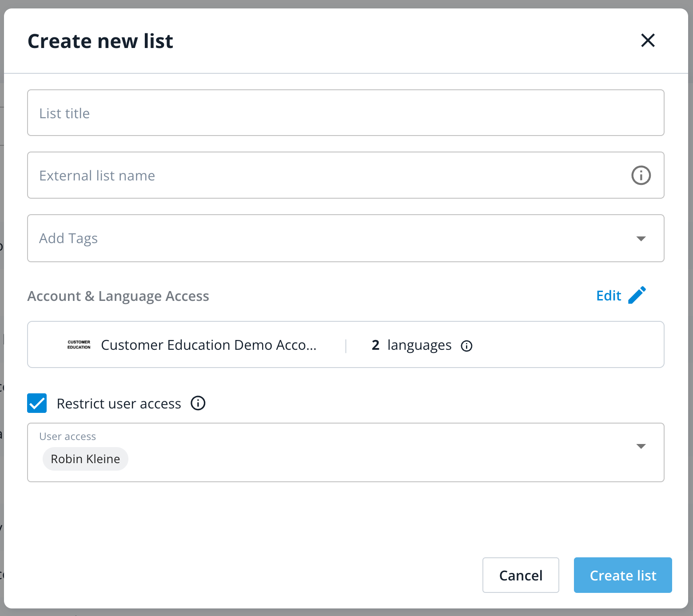Click the Edit link text
Viewport: 693px width, 616px height.
click(x=608, y=296)
